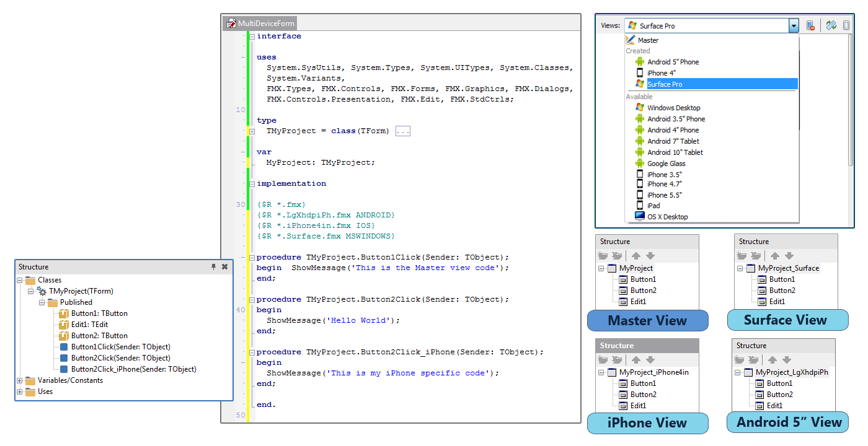Select the Delete View device icon

click(810, 25)
